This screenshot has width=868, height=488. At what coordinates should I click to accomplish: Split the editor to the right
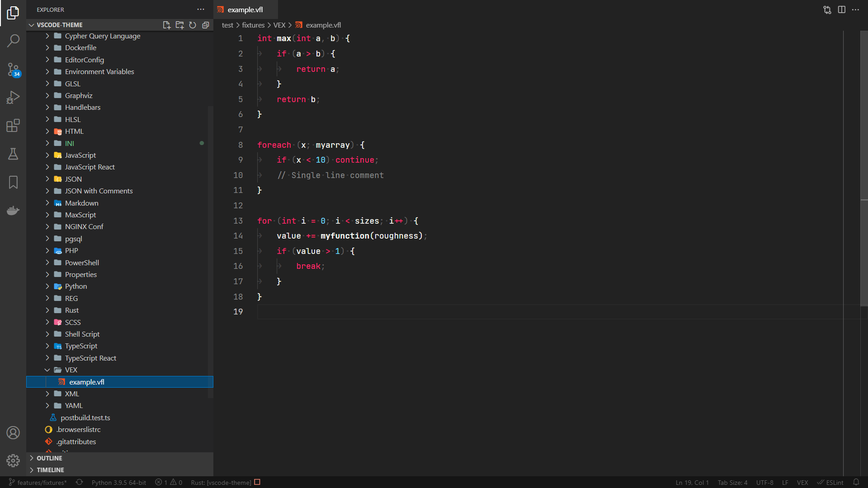coord(841,9)
